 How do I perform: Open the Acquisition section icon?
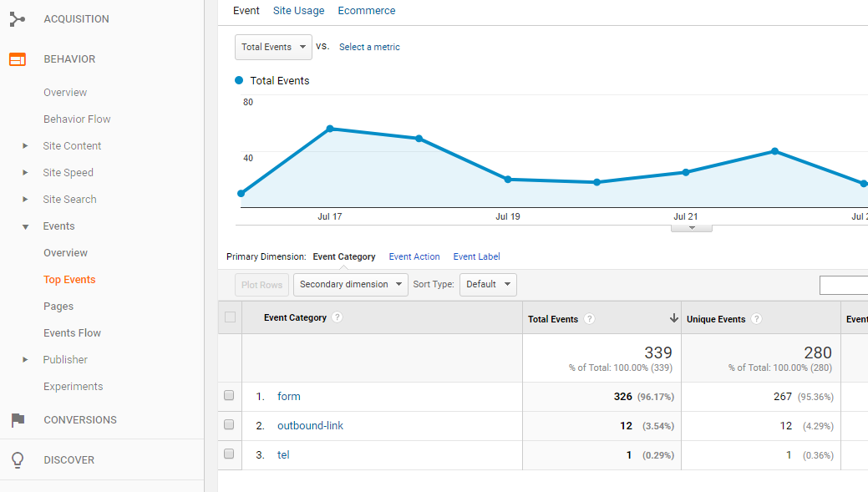point(18,19)
